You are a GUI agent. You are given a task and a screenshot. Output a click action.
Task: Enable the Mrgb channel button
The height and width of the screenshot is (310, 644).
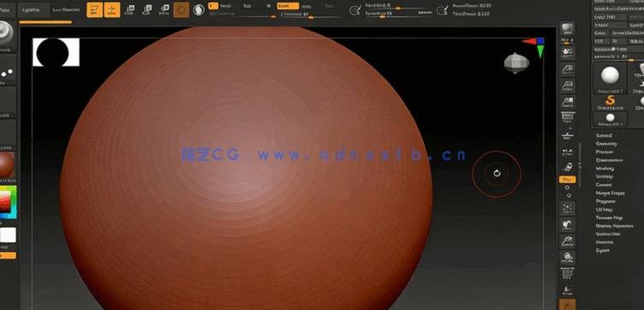(x=225, y=6)
